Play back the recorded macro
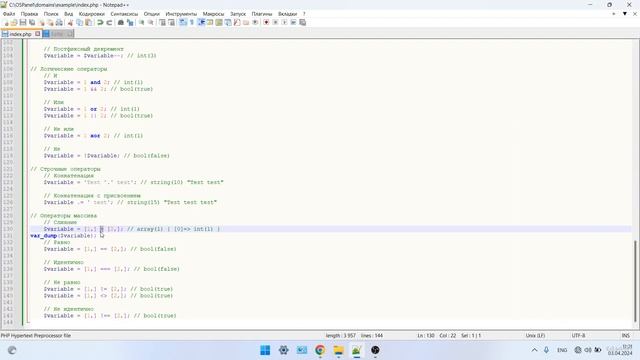The height and width of the screenshot is (360, 640). (x=284, y=22)
